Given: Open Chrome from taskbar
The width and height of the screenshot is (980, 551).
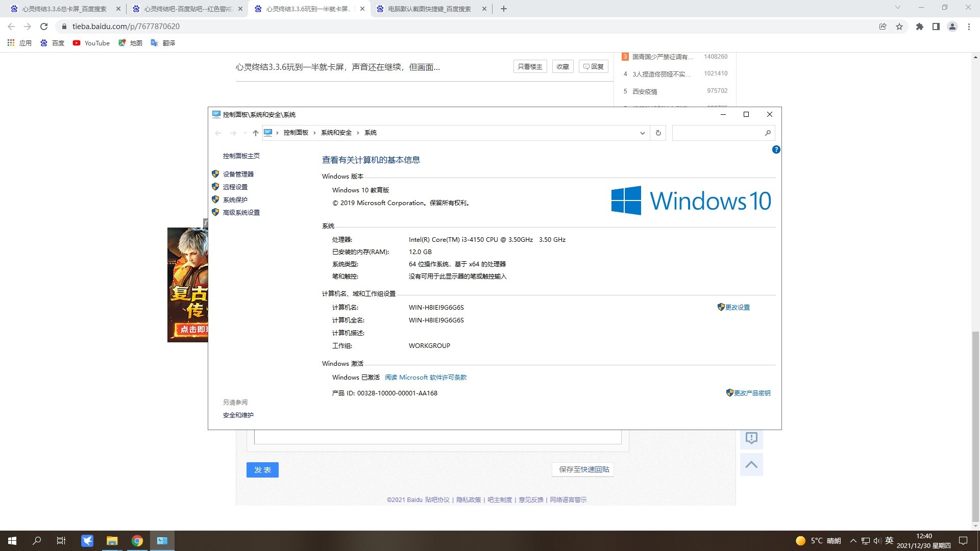Looking at the screenshot, I should (137, 541).
